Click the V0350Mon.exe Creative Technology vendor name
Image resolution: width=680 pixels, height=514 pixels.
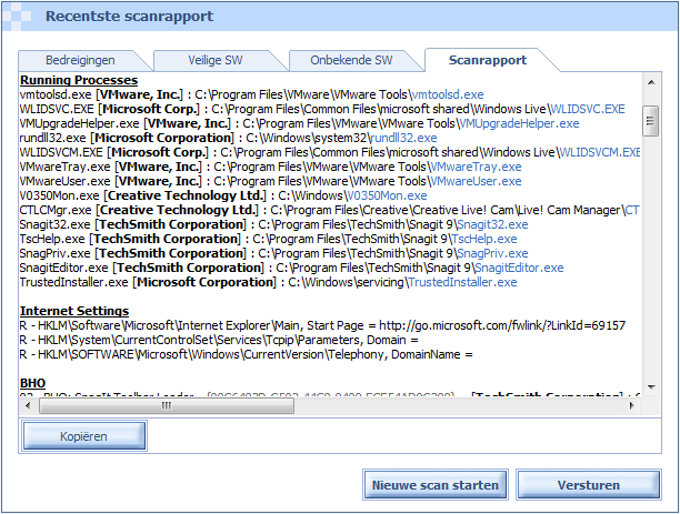tap(186, 196)
